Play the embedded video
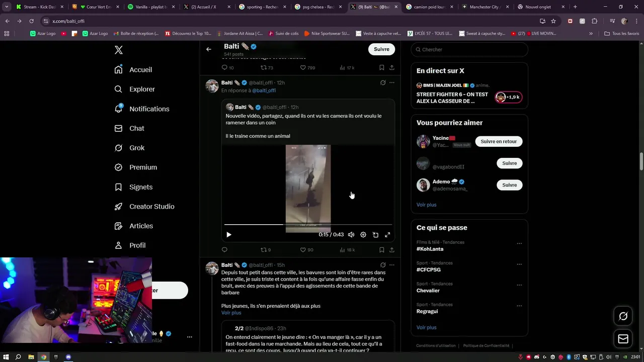Screen dimensions: 644x362 click(229, 235)
